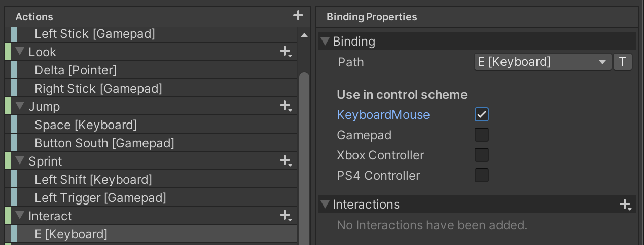This screenshot has height=245, width=644.
Task: Click the T text-mode path button
Action: (x=622, y=62)
